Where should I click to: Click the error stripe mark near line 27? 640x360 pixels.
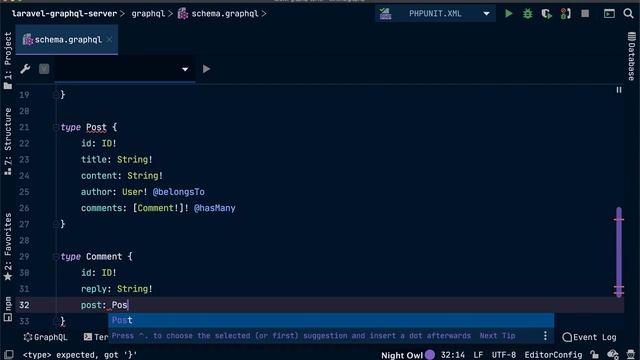click(619, 220)
